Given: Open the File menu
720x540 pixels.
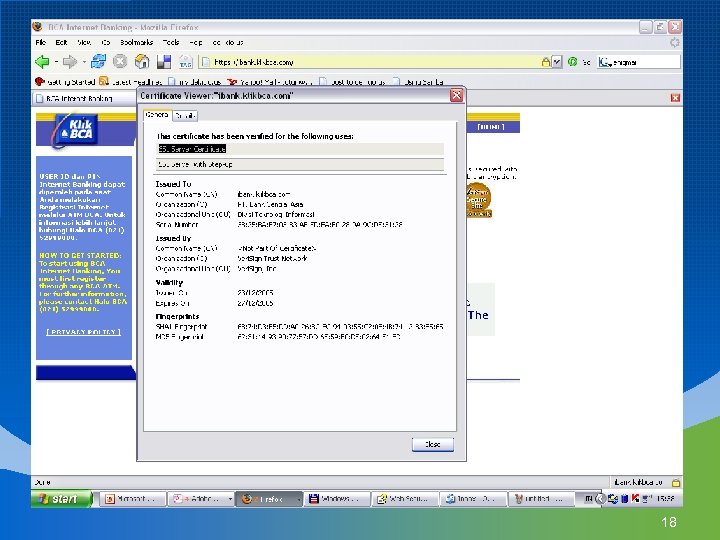Looking at the screenshot, I should 40,42.
